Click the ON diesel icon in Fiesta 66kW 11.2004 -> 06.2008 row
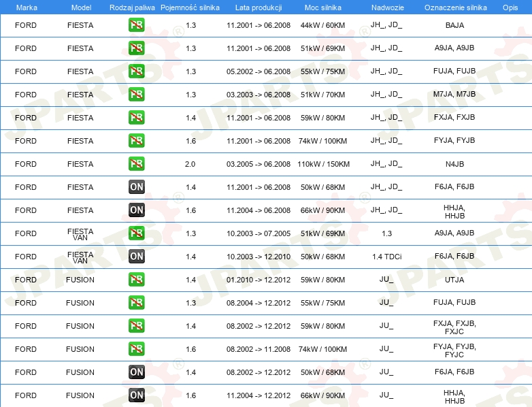 coord(136,210)
